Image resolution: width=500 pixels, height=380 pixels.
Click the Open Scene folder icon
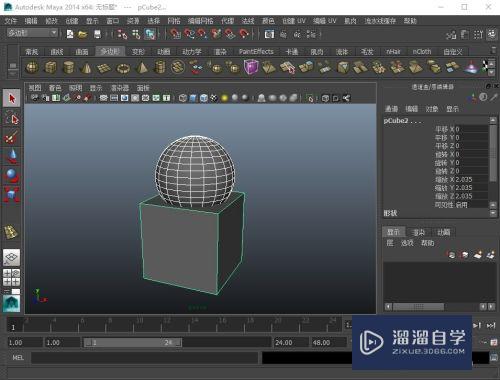pos(82,34)
